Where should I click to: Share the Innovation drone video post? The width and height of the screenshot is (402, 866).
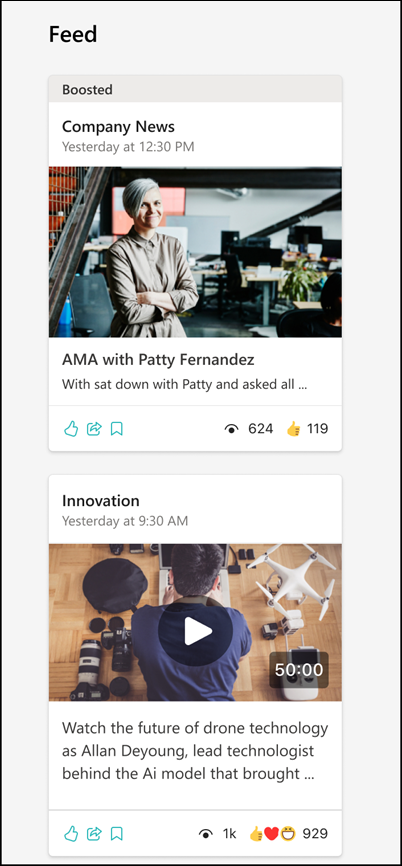click(x=94, y=833)
